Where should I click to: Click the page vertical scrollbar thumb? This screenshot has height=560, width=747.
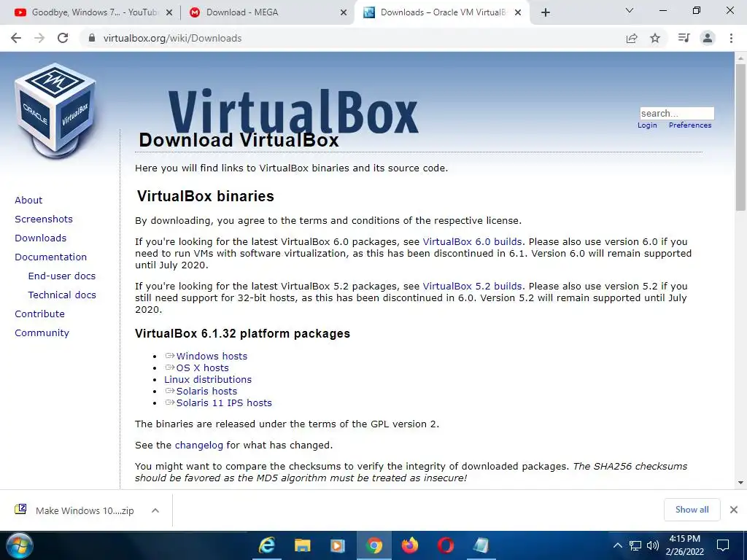[740, 137]
